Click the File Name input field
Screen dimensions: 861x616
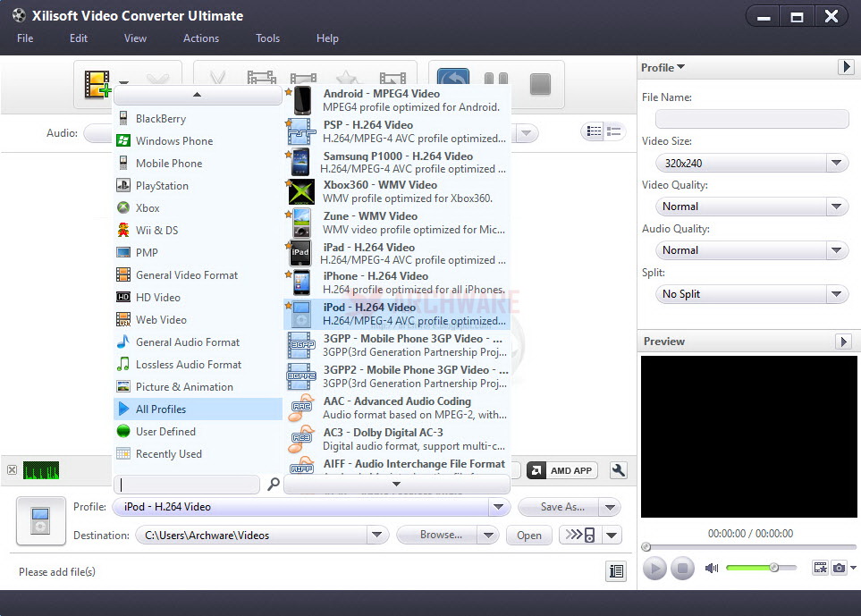click(x=752, y=119)
